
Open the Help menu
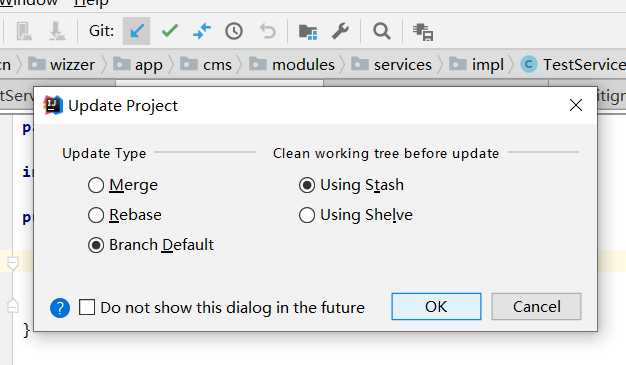[91, 3]
